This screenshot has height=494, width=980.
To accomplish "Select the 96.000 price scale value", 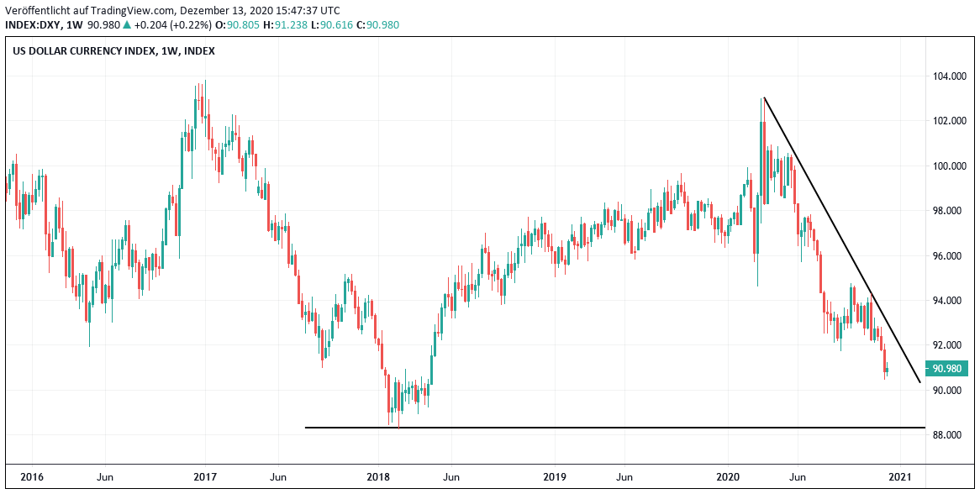I will pyautogui.click(x=947, y=256).
